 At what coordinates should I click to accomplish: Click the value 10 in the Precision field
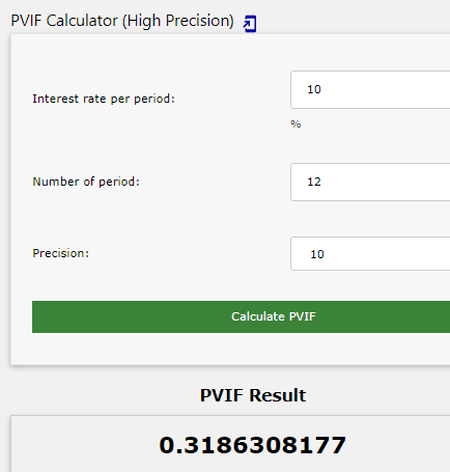317,254
